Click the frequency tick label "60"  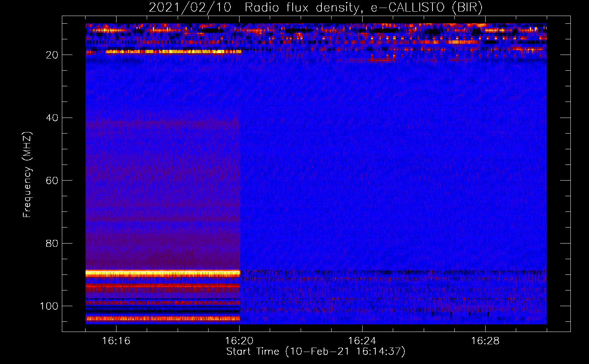tap(52, 181)
